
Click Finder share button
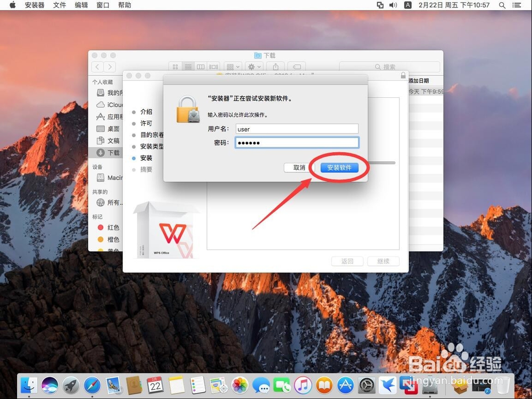[276, 67]
